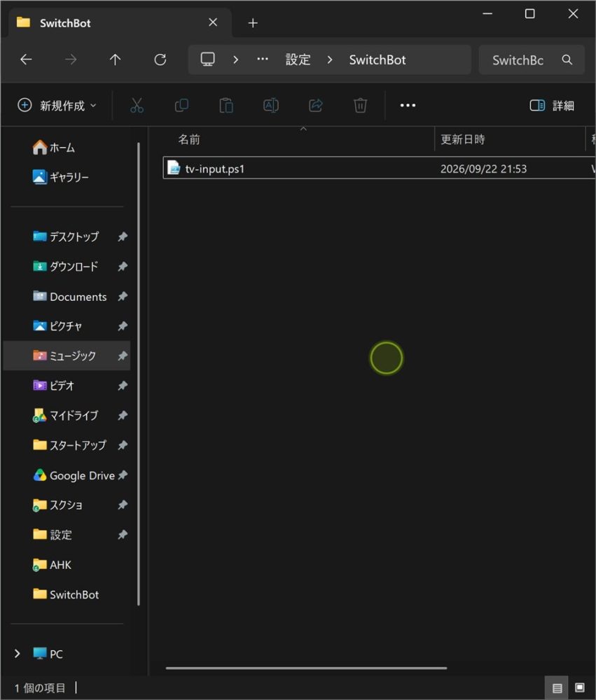Open chevron after PC icon in address bar
596x700 pixels.
pos(235,59)
